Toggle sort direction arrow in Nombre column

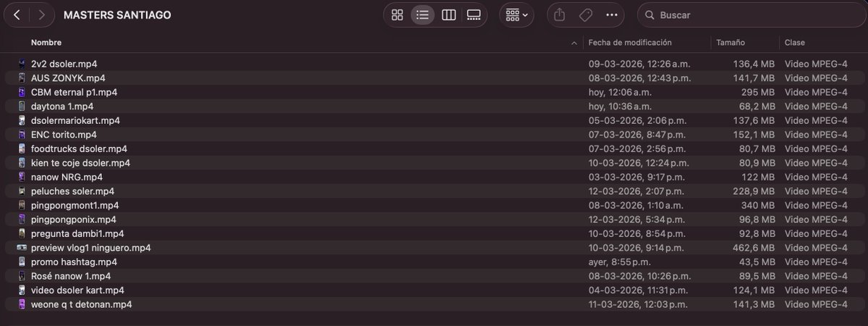click(575, 43)
